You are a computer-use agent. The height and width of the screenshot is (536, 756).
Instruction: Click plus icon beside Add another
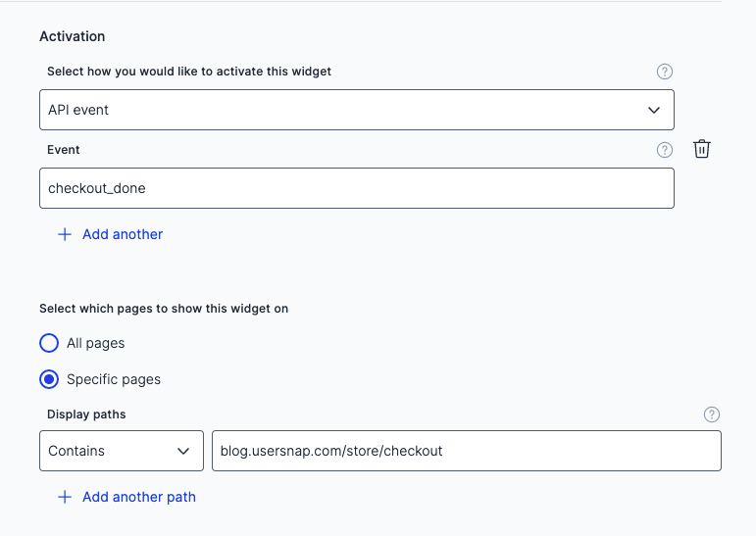pos(65,234)
